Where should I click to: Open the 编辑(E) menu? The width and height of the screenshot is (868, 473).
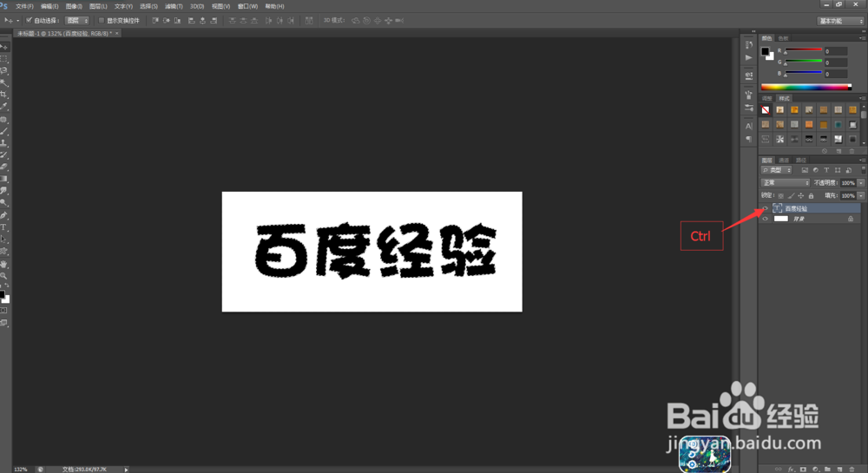click(x=49, y=6)
